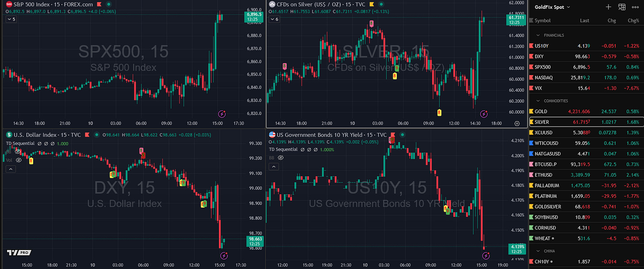Select SOYBNUSD row in watchlist

pyautogui.click(x=586, y=217)
